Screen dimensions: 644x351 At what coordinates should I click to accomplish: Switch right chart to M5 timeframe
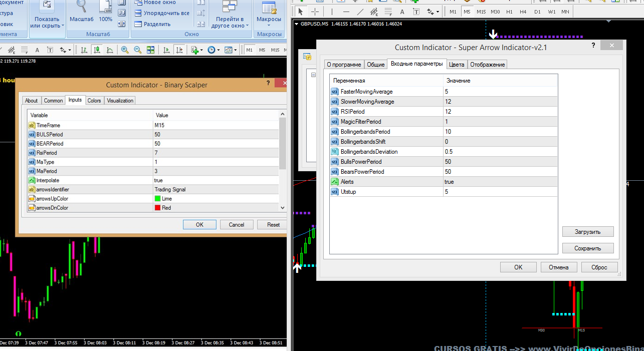[467, 12]
